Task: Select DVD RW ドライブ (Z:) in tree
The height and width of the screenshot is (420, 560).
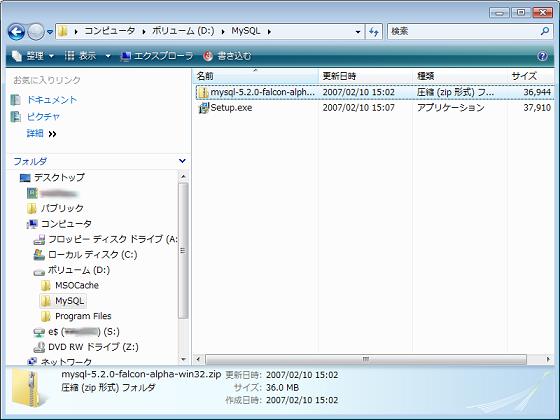Action: pos(93,347)
